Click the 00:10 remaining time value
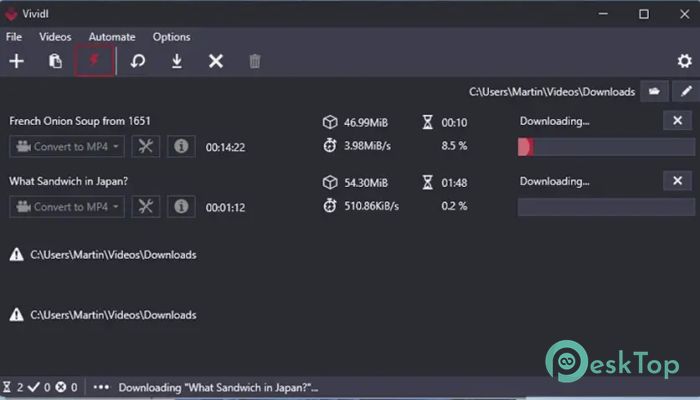 (x=454, y=122)
